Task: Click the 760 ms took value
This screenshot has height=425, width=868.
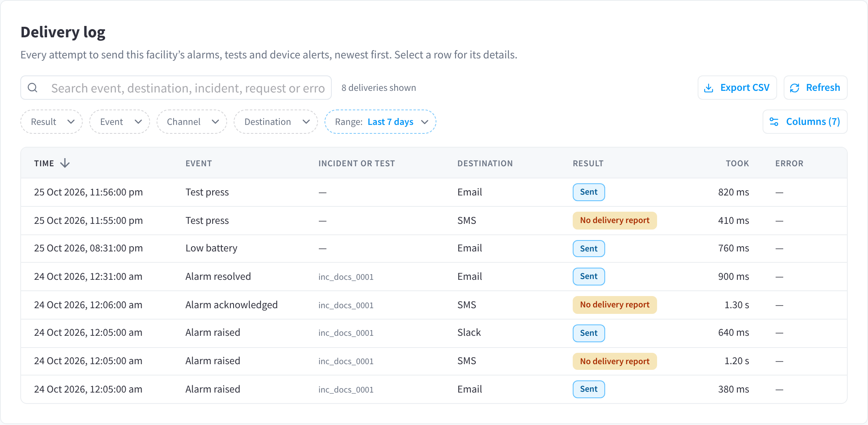Action: [733, 248]
